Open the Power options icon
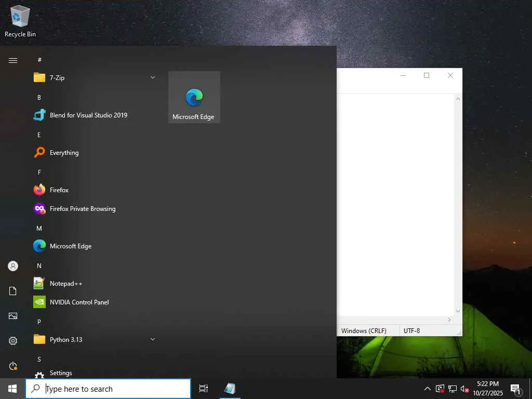Screen dimensions: 532x399 pos(13,366)
